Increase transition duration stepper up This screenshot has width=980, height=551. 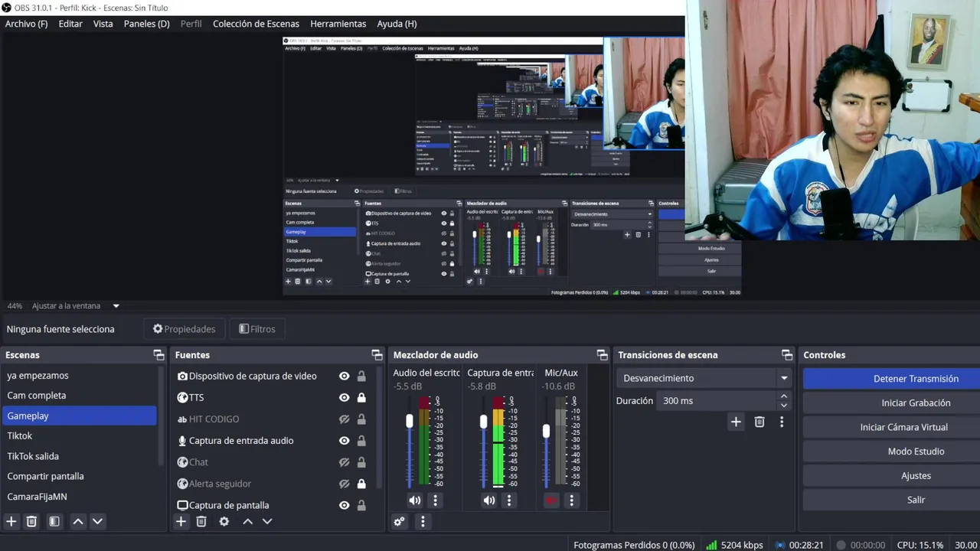coord(783,396)
